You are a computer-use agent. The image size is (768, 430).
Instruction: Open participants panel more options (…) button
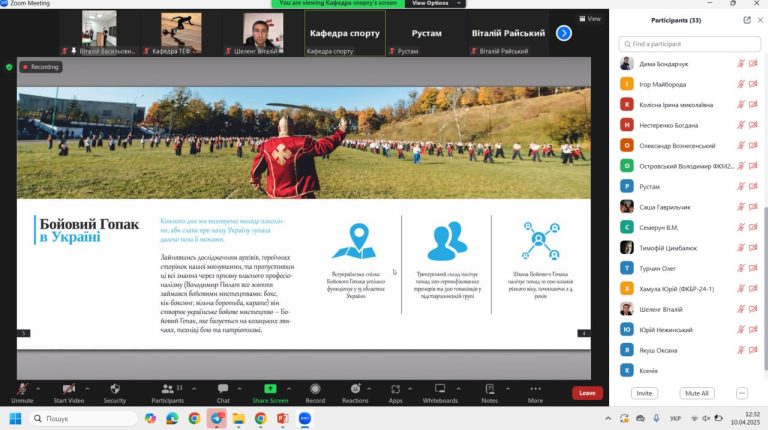point(742,393)
